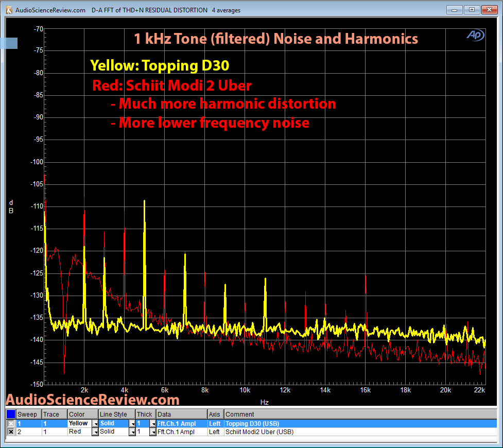Click the AP logo in the graph corner
This screenshot has height=448, width=503.
[475, 35]
